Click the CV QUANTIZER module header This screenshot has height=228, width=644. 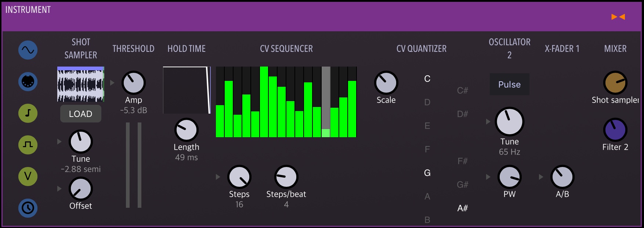[x=422, y=49]
